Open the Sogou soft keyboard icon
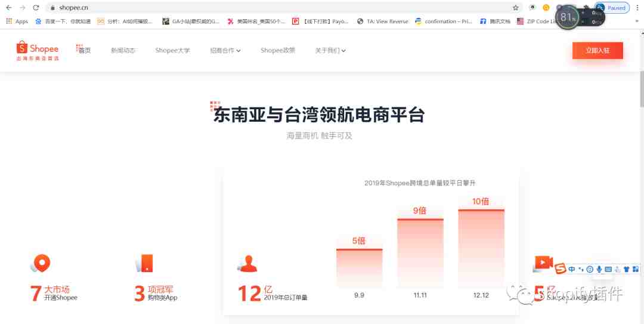Image resolution: width=644 pixels, height=324 pixels. (x=608, y=269)
